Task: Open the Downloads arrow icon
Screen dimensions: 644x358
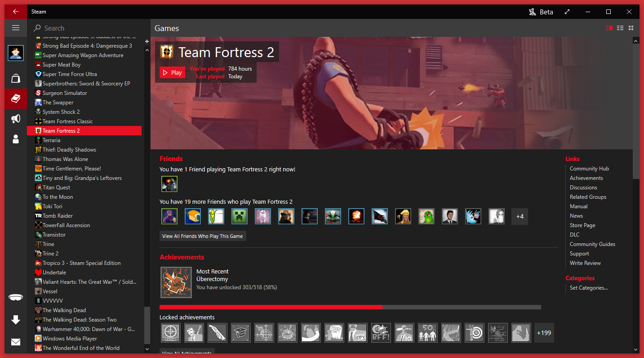Action: [x=16, y=320]
